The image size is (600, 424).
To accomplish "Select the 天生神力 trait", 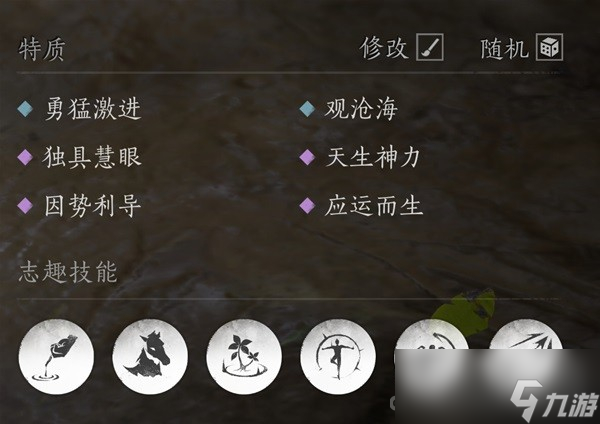I will pyautogui.click(x=373, y=157).
